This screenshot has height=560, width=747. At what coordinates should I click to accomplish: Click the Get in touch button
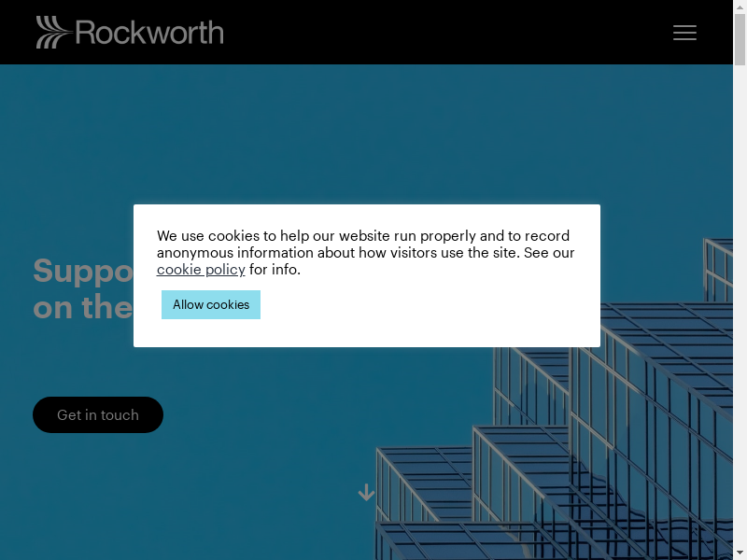tap(98, 415)
